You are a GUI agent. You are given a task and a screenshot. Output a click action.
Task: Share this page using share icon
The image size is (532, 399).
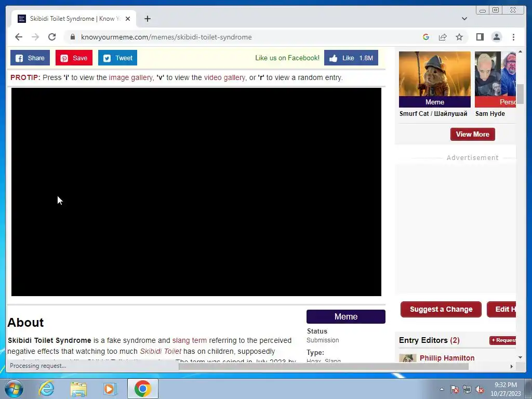pyautogui.click(x=443, y=37)
